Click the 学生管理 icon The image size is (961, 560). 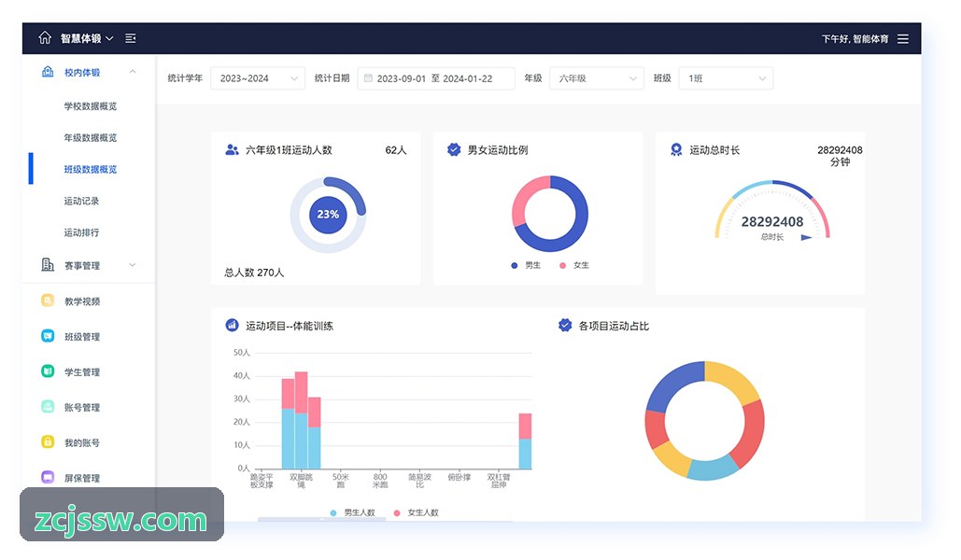48,371
